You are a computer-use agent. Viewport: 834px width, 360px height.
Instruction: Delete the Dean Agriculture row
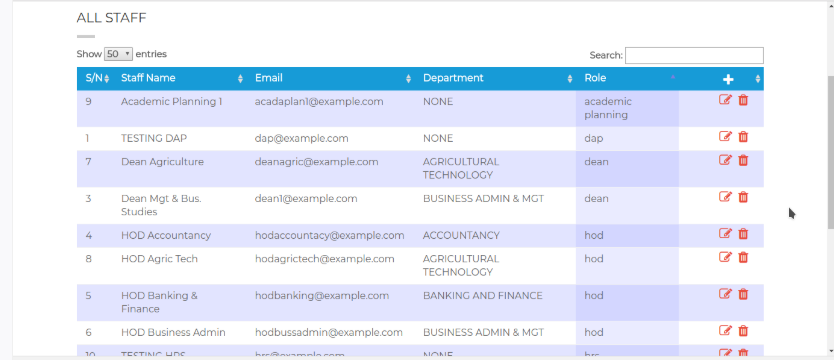tap(744, 160)
